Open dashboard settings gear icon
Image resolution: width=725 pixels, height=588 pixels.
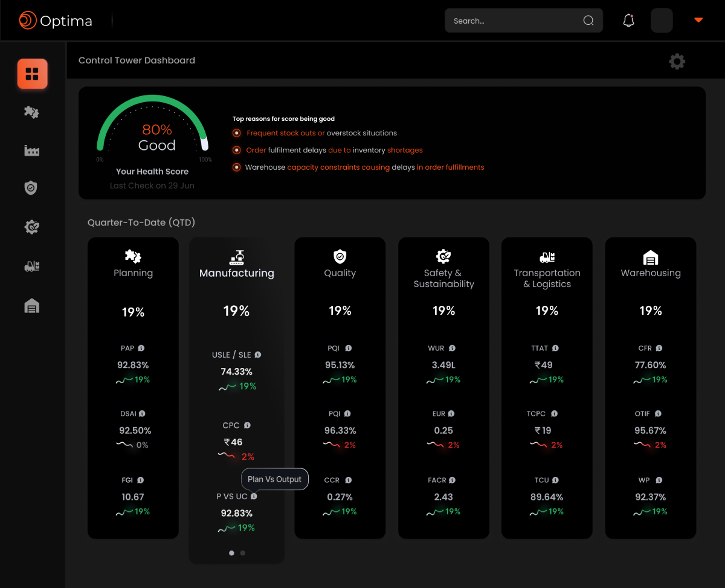[x=677, y=61]
